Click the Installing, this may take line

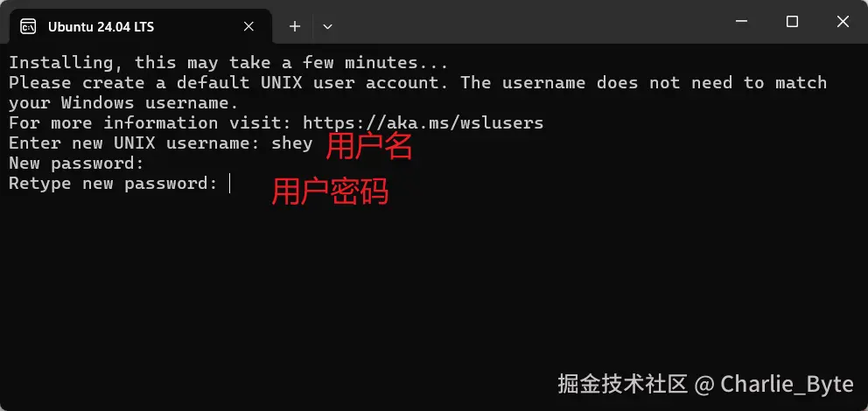click(x=228, y=62)
